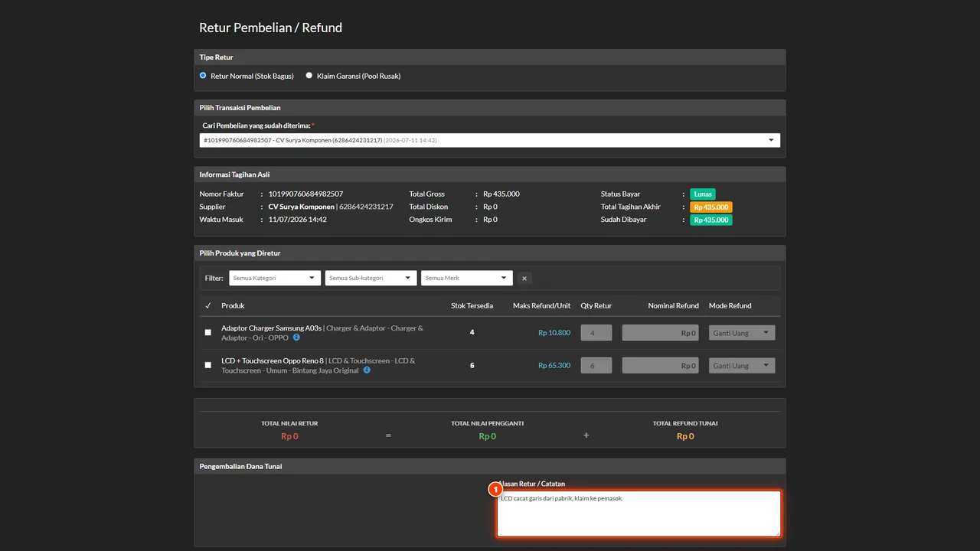Expand the Semua Sub-kategori filter
The height and width of the screenshot is (551, 980).
pyautogui.click(x=371, y=279)
